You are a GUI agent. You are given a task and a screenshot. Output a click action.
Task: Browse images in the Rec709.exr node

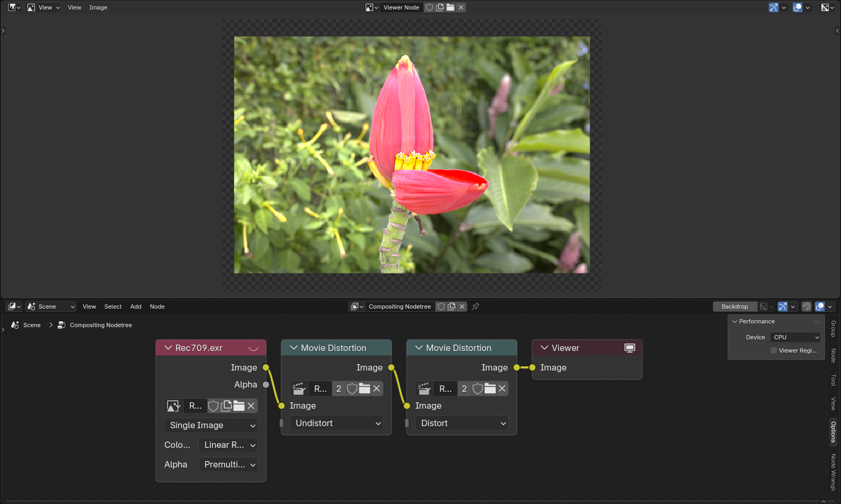point(174,406)
